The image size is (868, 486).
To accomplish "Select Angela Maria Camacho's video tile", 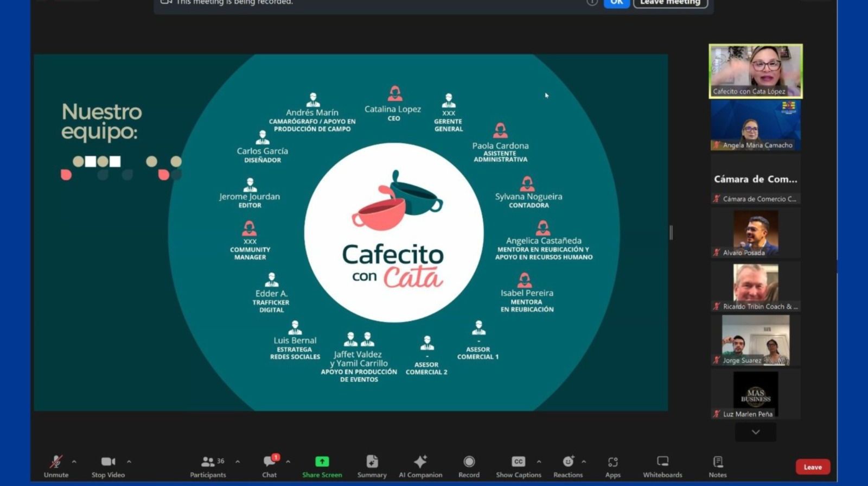I will point(756,125).
